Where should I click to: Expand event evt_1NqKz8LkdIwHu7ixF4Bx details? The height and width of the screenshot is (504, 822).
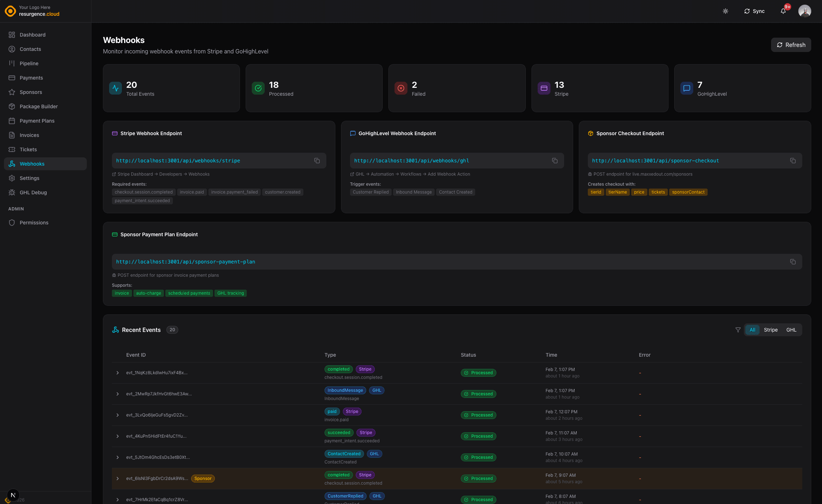point(118,373)
